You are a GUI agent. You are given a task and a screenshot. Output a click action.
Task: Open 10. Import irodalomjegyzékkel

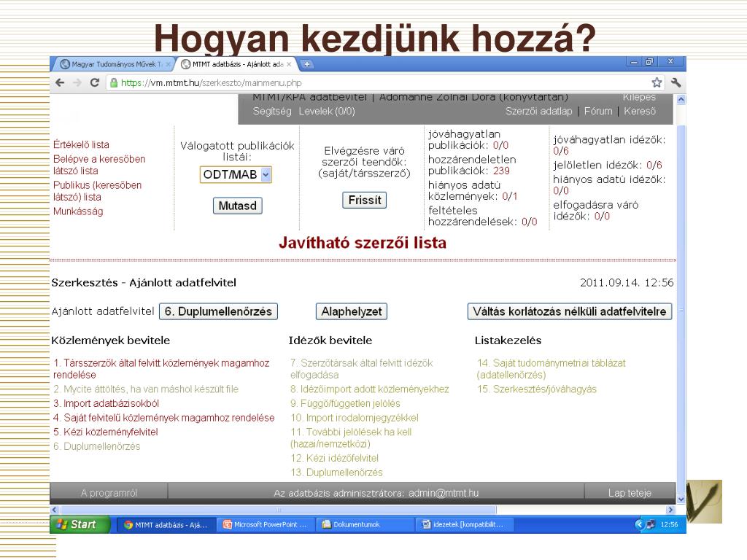click(x=355, y=418)
